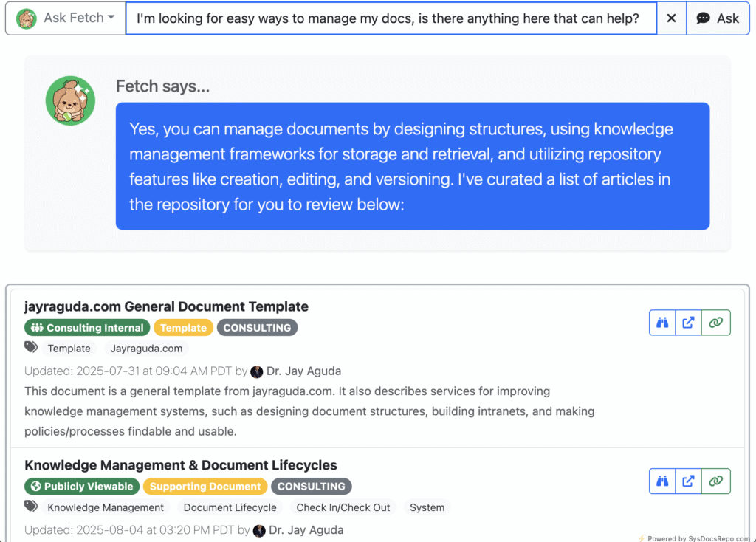Click chain link icon for Knowledge Management article

click(x=716, y=481)
